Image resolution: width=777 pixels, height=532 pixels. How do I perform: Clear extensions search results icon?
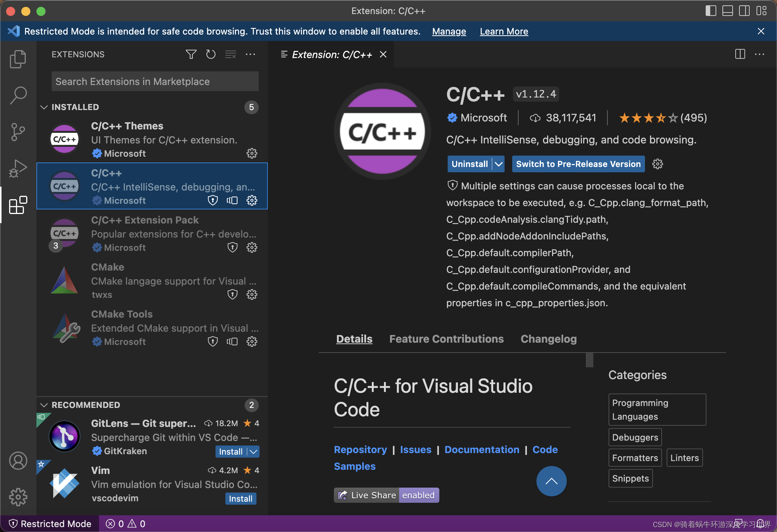[230, 55]
